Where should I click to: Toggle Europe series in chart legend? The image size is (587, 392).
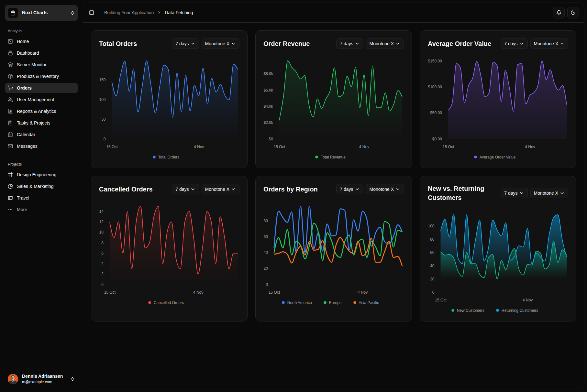point(332,303)
